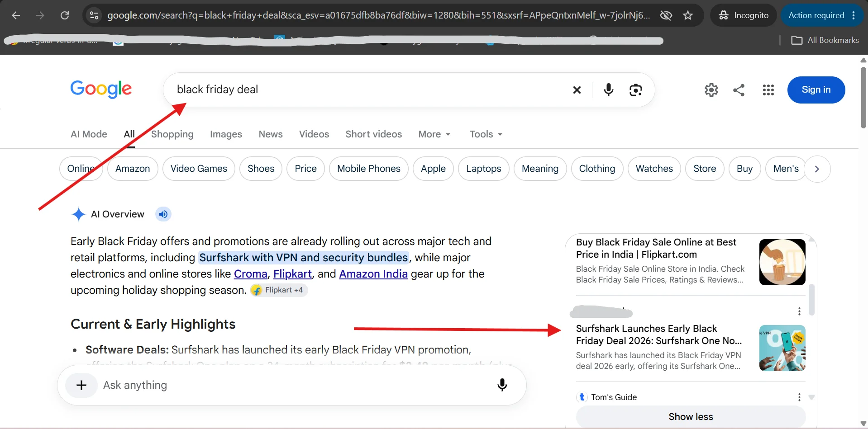The image size is (868, 429).
Task: Bookmark this page with the star icon
Action: click(688, 15)
